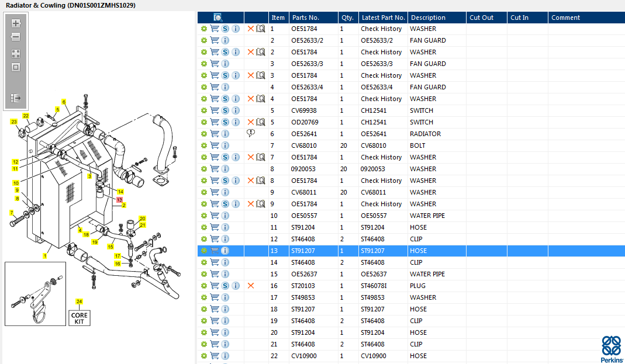Click the four-square grid view icon
Viewport: 625px width, 364px height.
click(x=16, y=54)
